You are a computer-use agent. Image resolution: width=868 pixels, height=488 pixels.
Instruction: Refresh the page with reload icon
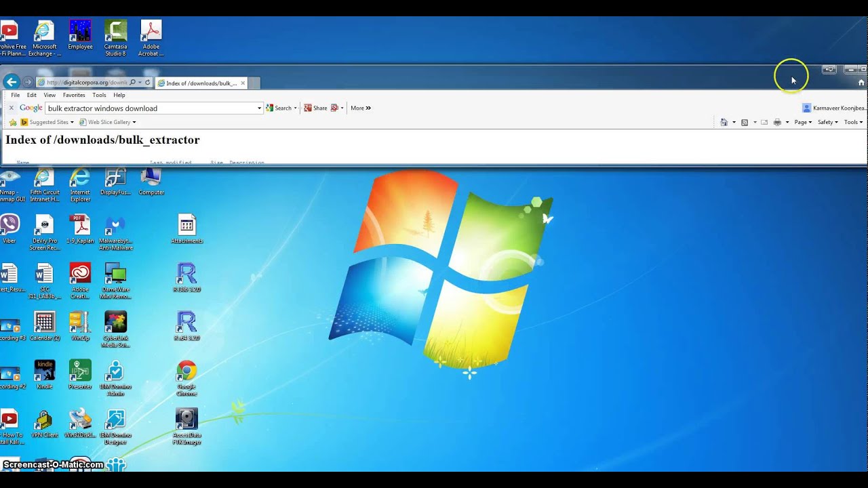[148, 83]
